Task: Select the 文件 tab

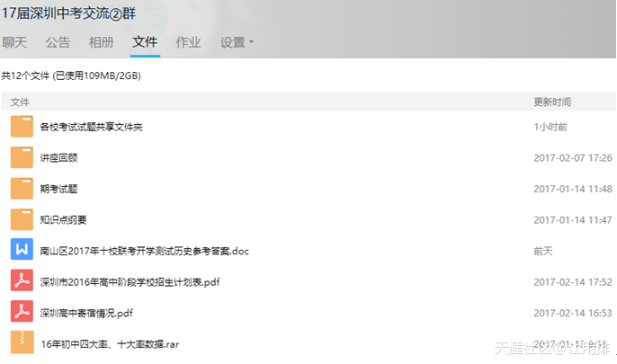Action: click(x=145, y=41)
